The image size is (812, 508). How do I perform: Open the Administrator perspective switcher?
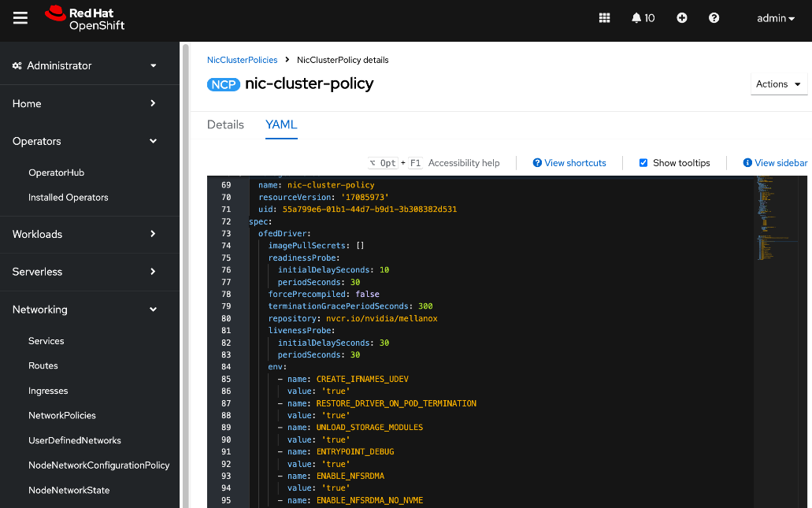pyautogui.click(x=84, y=65)
